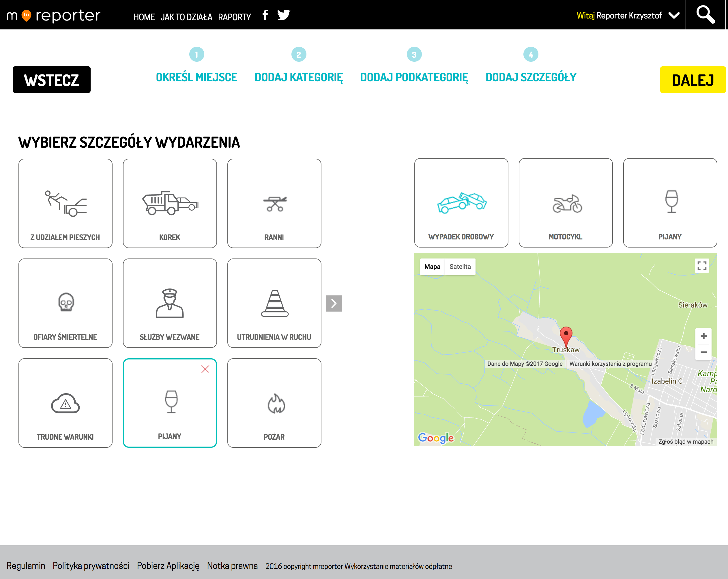Toggle the Ofiary śmiertelne tile

point(65,303)
